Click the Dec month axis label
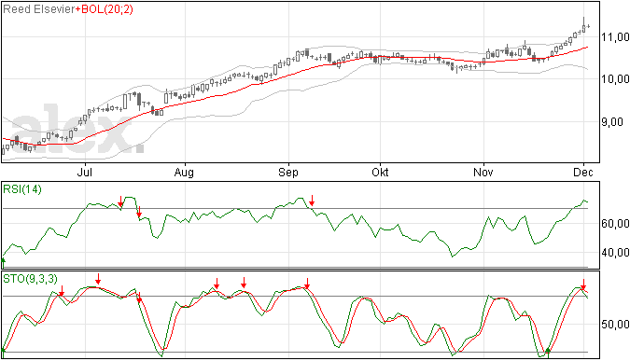The height and width of the screenshot is (361, 644). 583,172
